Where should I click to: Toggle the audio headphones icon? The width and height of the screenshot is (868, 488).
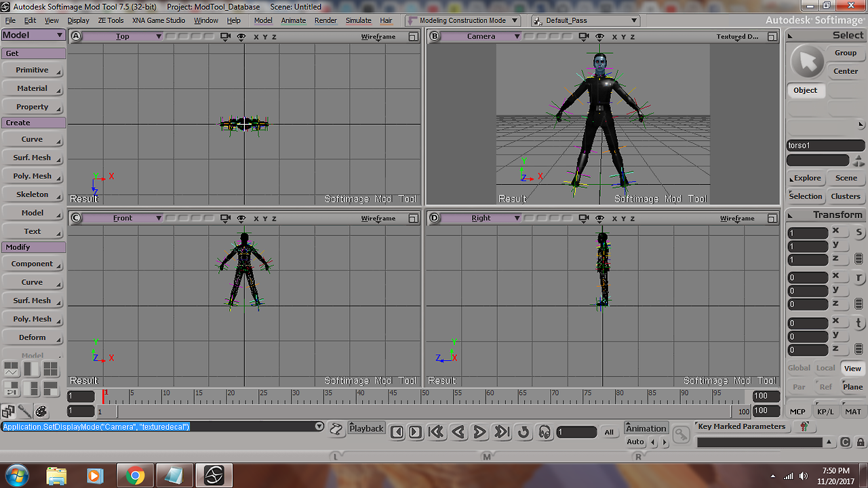(545, 432)
